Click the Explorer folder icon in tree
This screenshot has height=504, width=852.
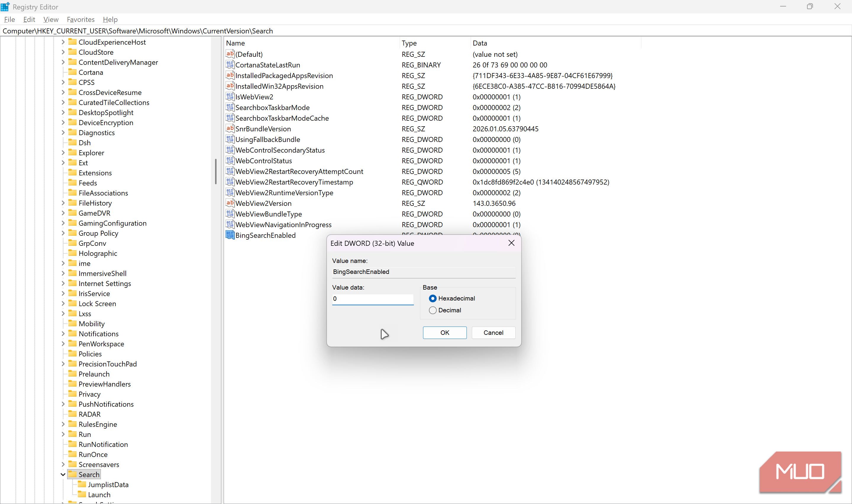tap(72, 153)
